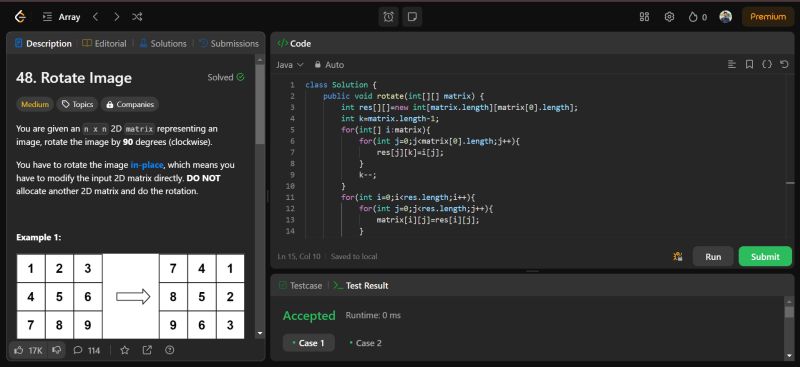Switch to the Testcase tab
The image size is (800, 367).
pos(301,285)
